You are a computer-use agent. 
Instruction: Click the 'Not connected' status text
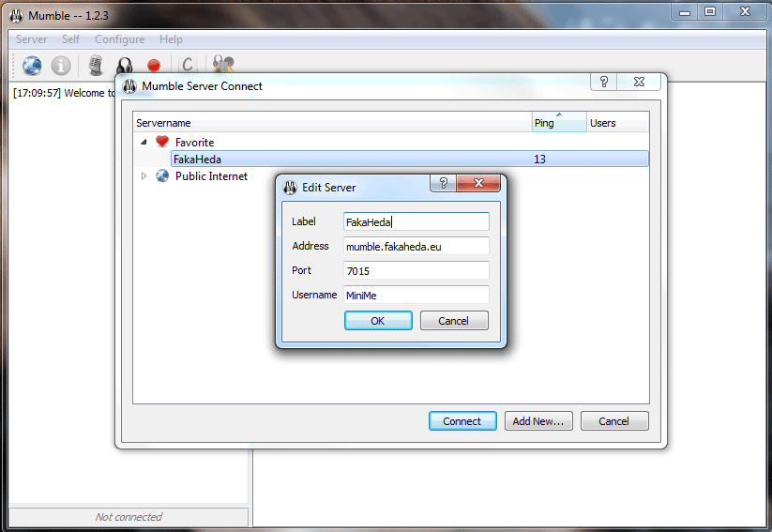129,517
